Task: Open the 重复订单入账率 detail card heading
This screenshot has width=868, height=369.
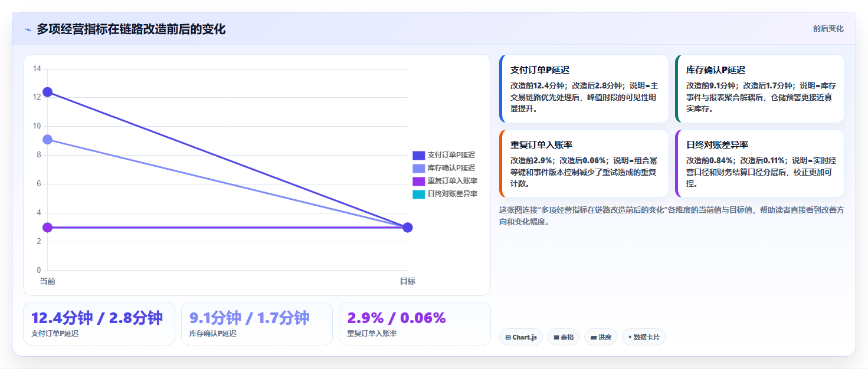Action: click(x=542, y=144)
